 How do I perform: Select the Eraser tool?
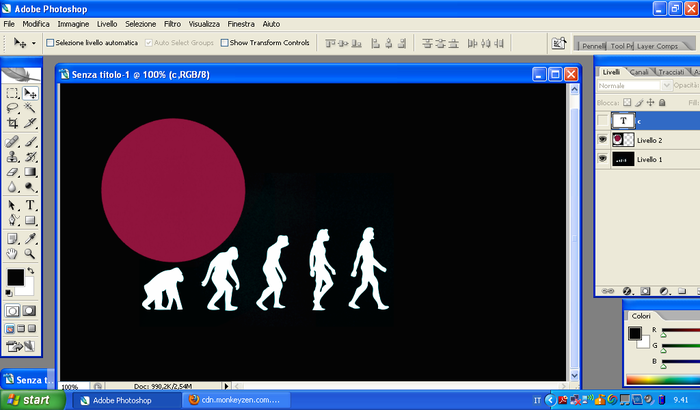[12, 172]
